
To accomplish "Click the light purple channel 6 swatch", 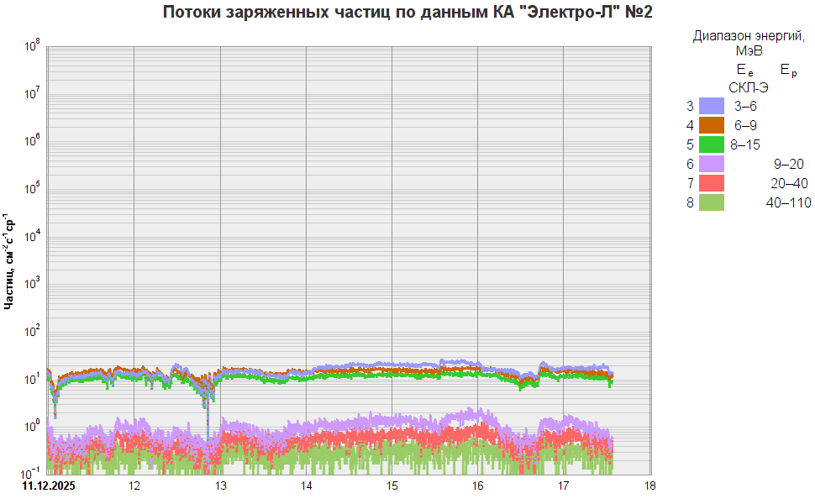I will pyautogui.click(x=711, y=164).
